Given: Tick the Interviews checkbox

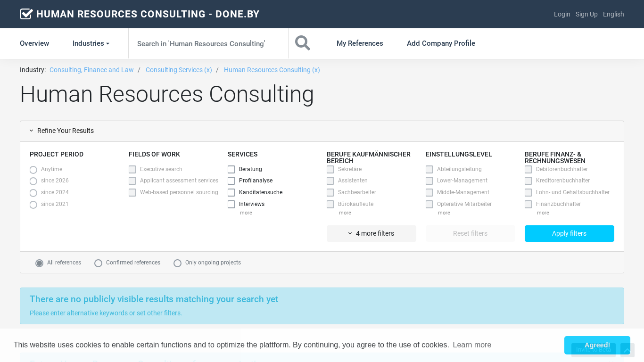Looking at the screenshot, I should [x=231, y=205].
